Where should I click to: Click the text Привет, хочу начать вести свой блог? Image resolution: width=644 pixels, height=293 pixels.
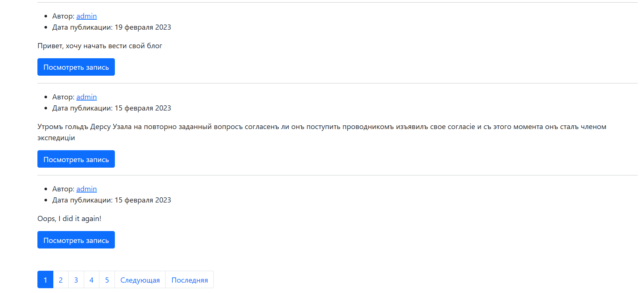point(100,46)
